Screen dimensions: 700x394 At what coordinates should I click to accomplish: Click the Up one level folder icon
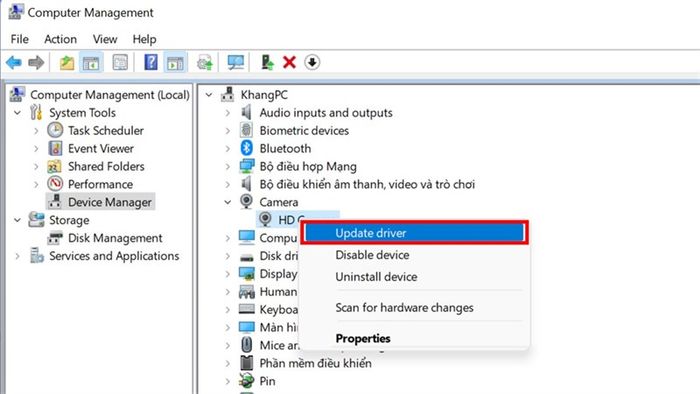67,62
